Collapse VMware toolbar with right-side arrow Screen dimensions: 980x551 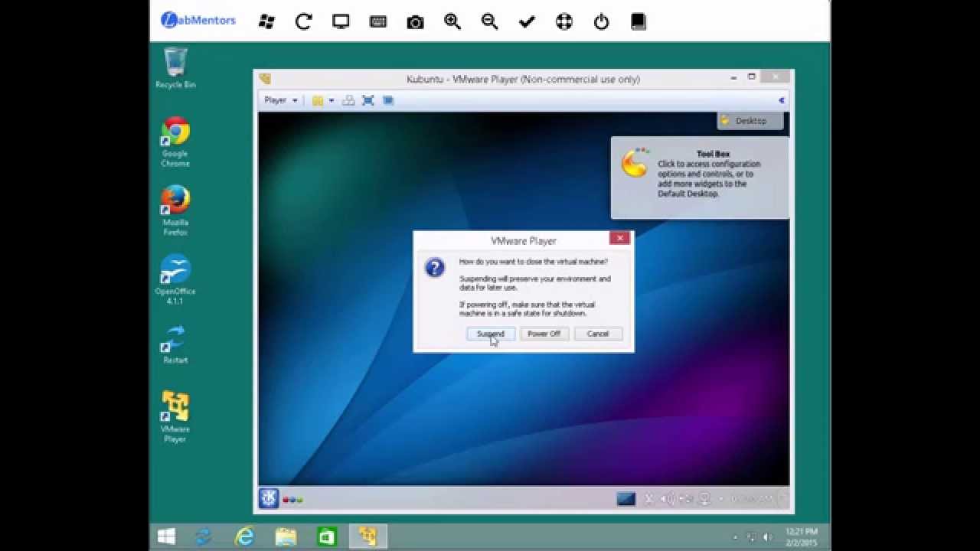click(782, 100)
